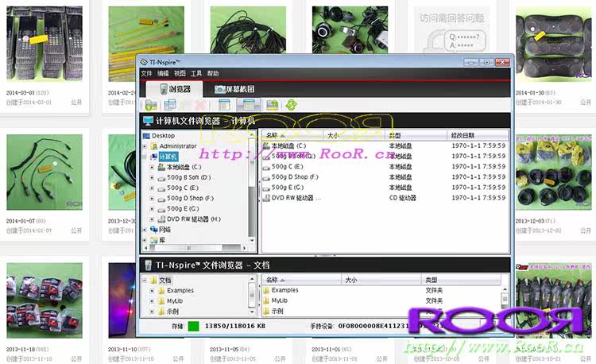Click the new folder toolbar icon
The height and width of the screenshot is (364, 596).
coord(151,105)
